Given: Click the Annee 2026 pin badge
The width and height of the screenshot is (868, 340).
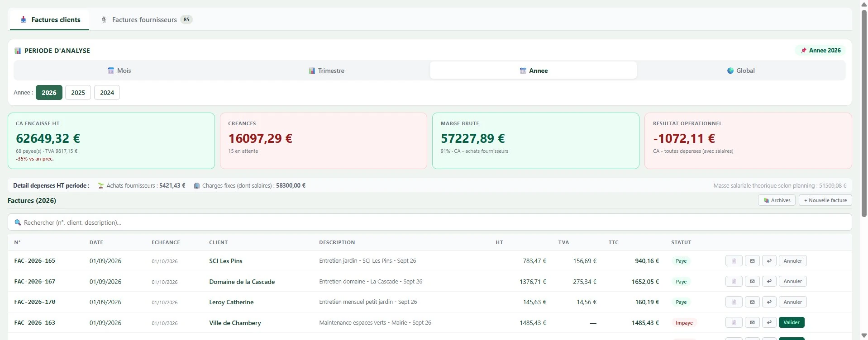Looking at the screenshot, I should point(820,50).
